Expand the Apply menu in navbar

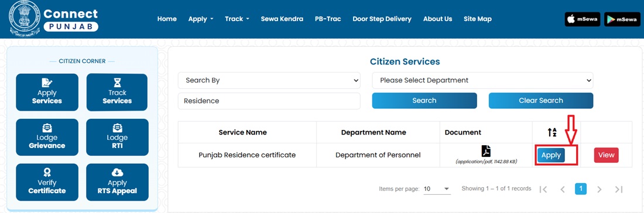coord(200,19)
